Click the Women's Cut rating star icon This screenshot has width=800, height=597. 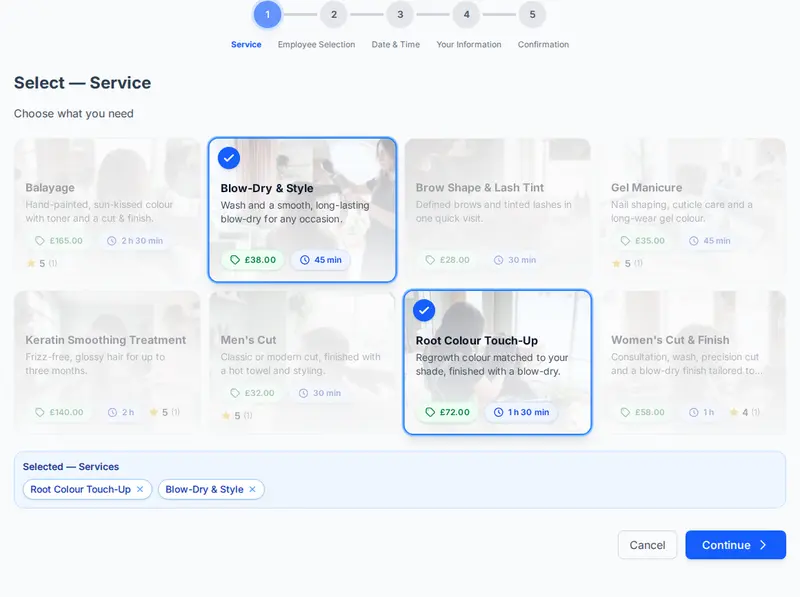point(734,412)
